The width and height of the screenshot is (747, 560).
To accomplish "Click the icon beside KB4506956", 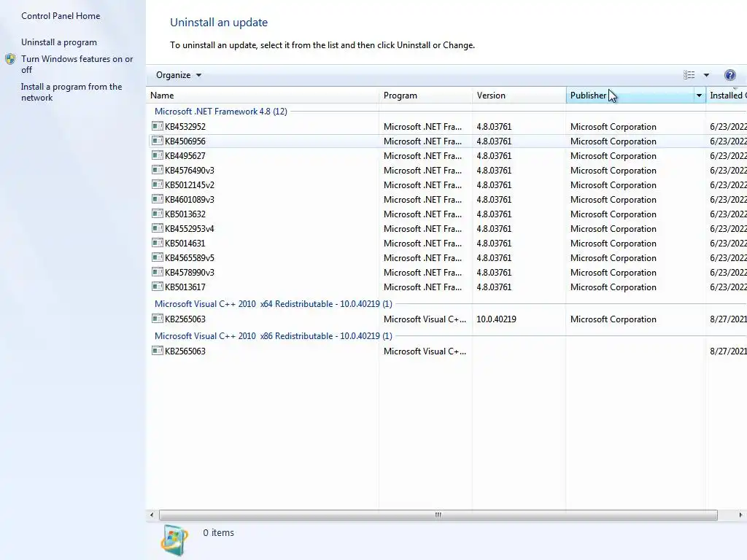I will tap(158, 141).
